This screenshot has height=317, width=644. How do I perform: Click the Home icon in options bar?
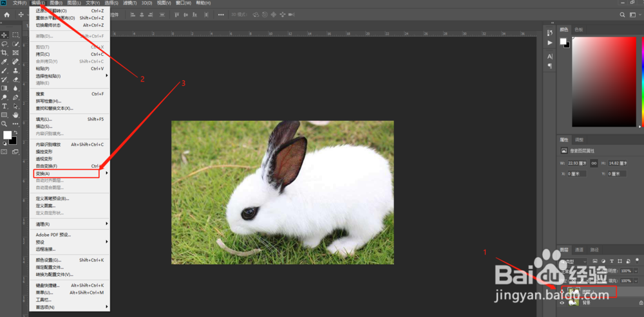pyautogui.click(x=6, y=15)
